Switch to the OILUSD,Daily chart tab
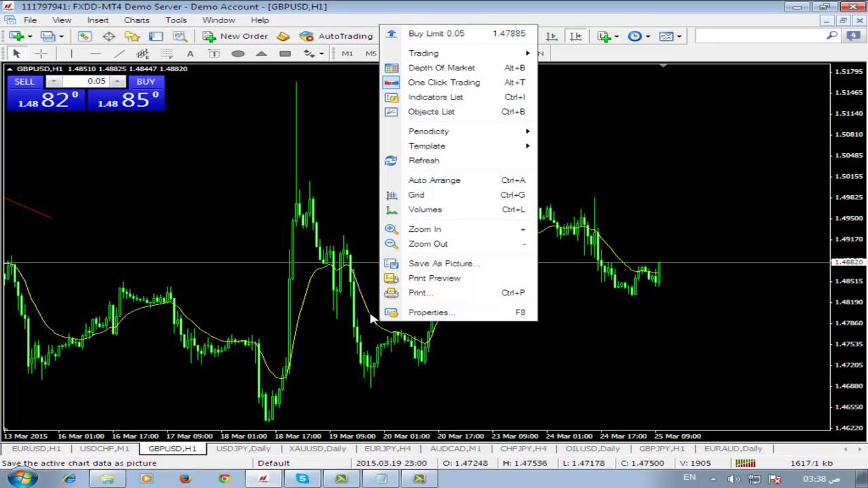 [x=593, y=449]
